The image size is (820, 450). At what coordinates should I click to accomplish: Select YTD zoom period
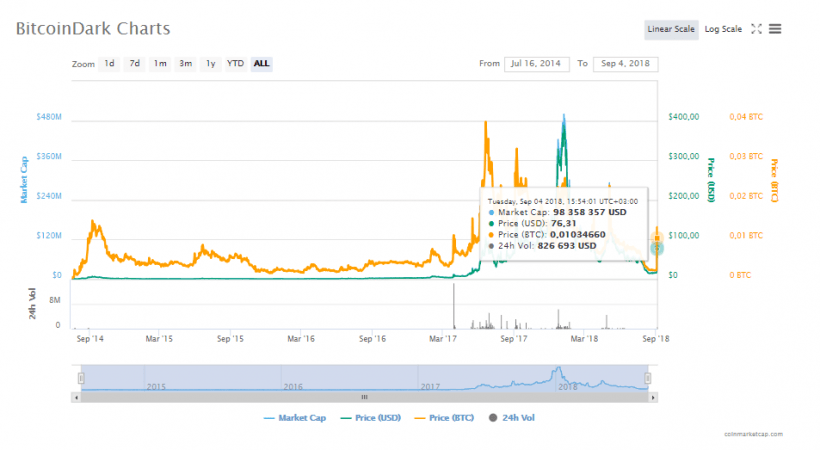(235, 64)
